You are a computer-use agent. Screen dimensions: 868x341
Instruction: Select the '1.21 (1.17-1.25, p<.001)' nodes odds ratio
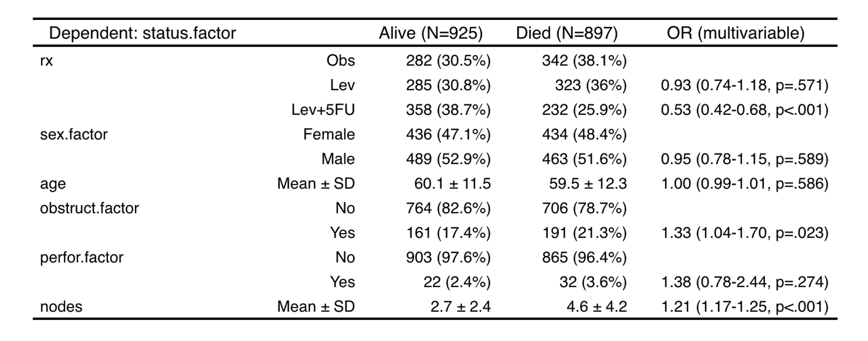coord(745,307)
